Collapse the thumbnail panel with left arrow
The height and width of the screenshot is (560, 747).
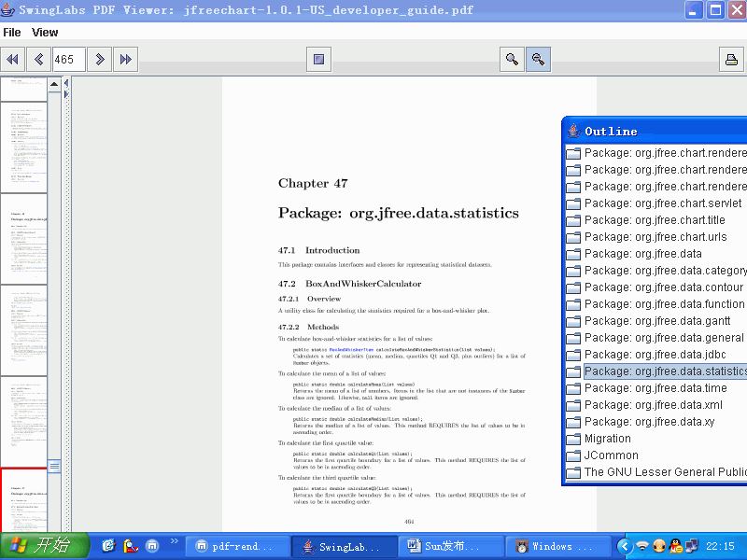pyautogui.click(x=66, y=83)
